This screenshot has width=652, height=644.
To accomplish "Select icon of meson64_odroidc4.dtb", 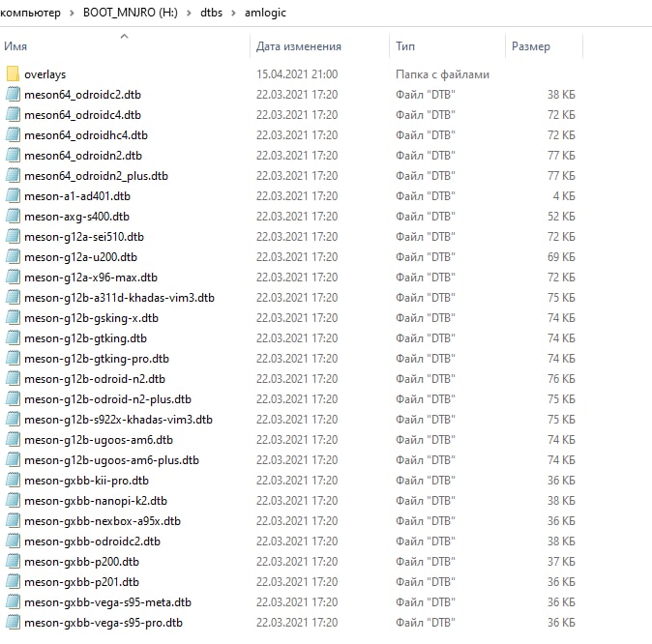I will tap(13, 115).
